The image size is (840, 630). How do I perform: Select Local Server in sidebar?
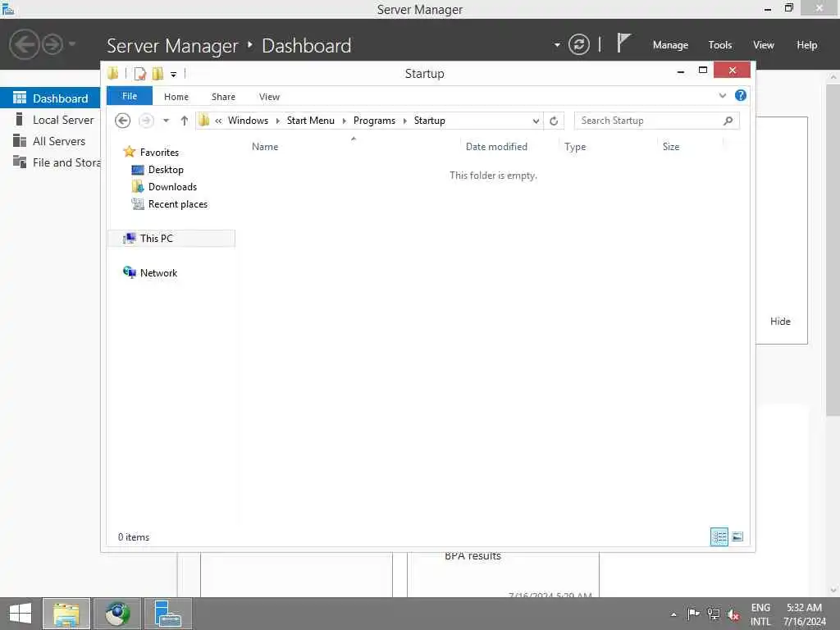(50, 120)
